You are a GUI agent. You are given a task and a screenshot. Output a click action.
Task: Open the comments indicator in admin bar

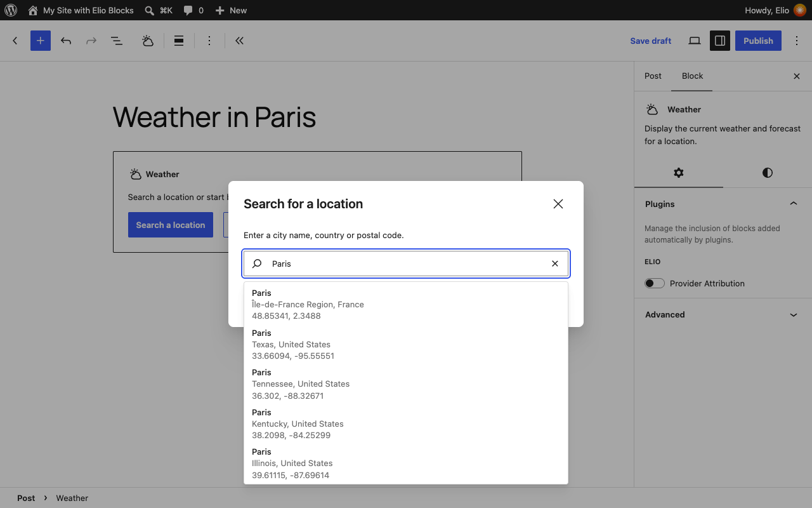tap(193, 10)
